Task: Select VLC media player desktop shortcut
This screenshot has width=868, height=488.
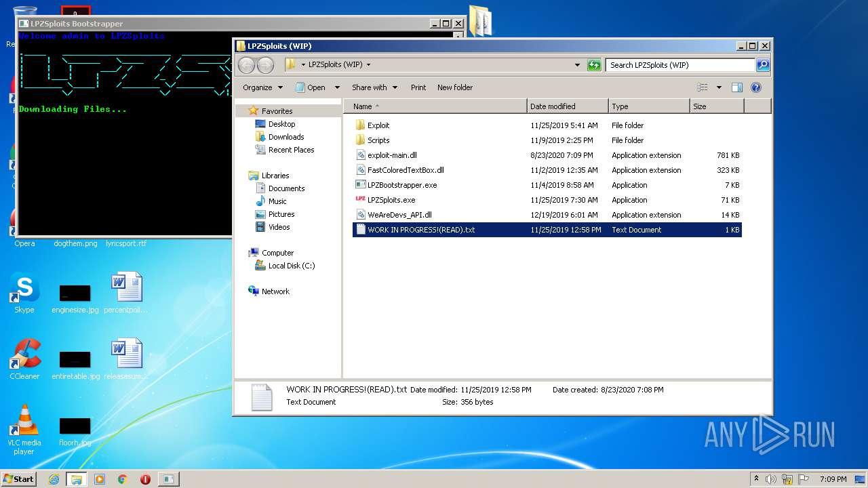Action: click(x=24, y=430)
